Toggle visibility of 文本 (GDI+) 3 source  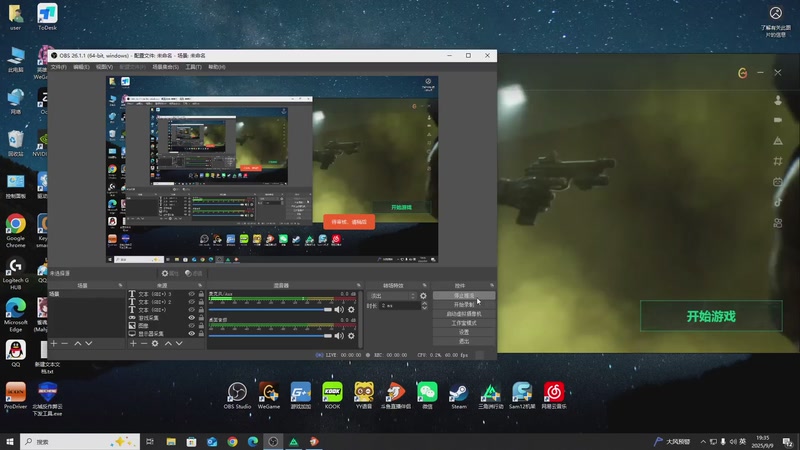click(x=191, y=294)
